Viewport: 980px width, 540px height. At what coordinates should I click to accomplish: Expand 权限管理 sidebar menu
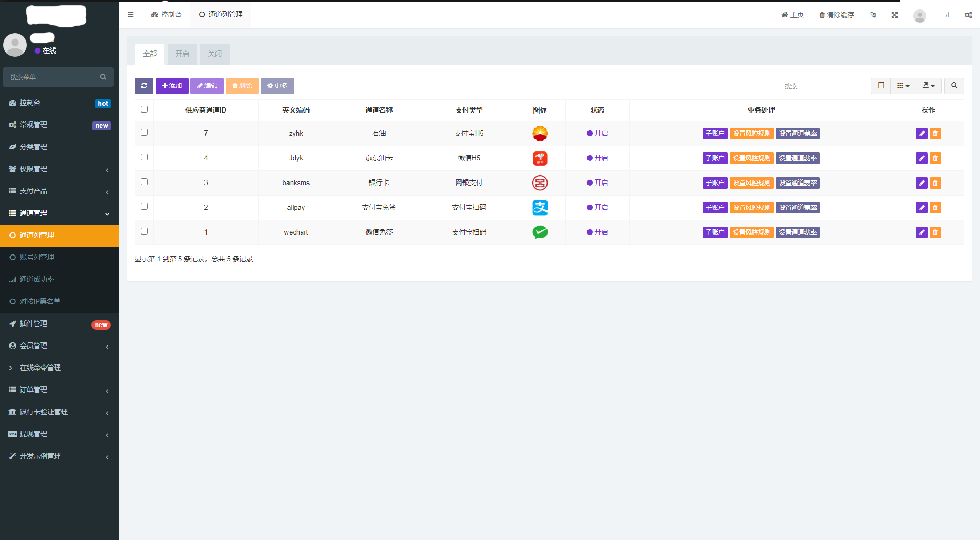coord(59,169)
